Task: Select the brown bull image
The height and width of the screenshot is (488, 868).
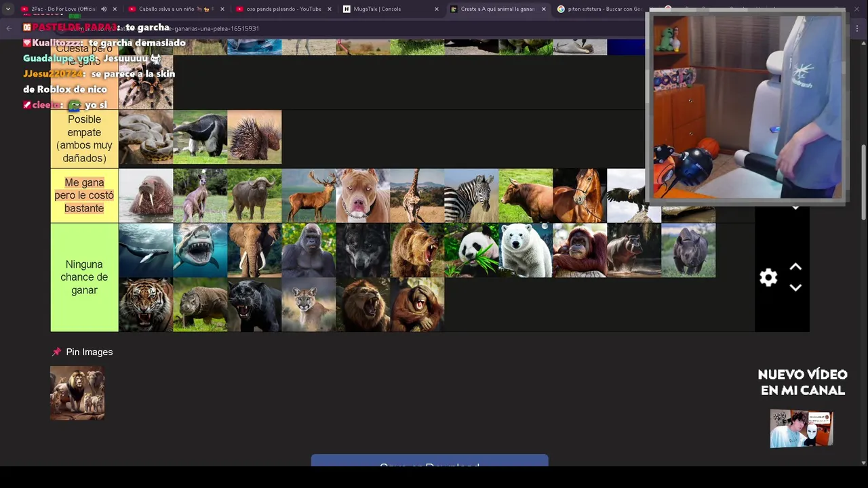Action: (x=526, y=195)
